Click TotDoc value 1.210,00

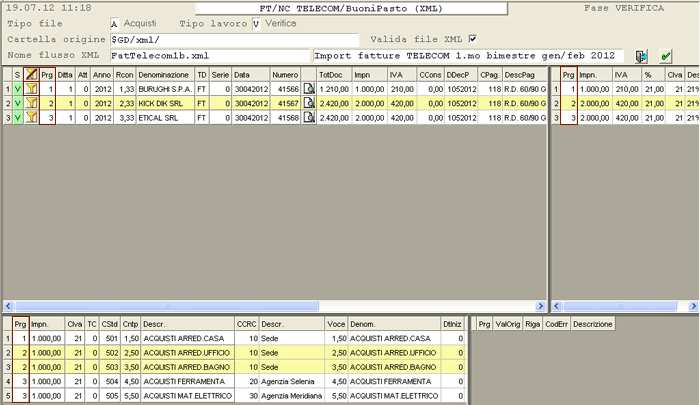pyautogui.click(x=334, y=89)
